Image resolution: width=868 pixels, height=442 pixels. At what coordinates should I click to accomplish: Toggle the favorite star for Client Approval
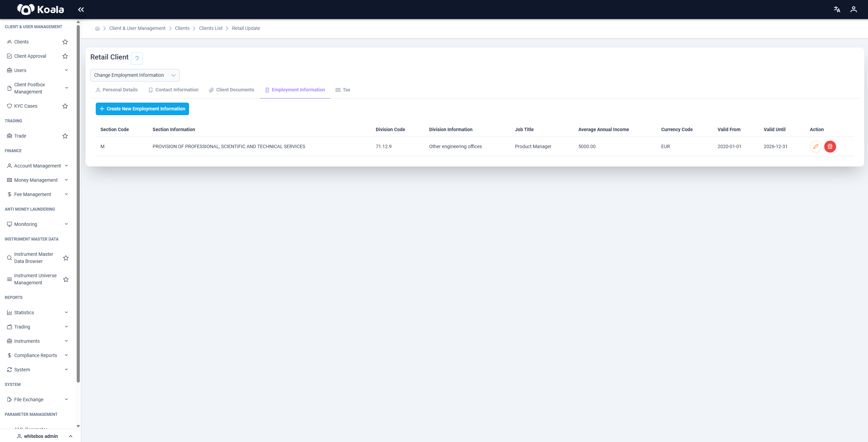click(x=65, y=56)
